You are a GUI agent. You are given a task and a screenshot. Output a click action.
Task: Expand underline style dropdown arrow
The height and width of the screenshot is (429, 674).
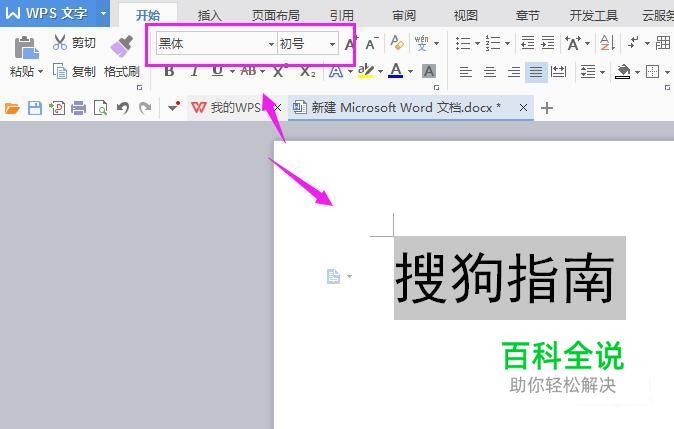tap(232, 71)
